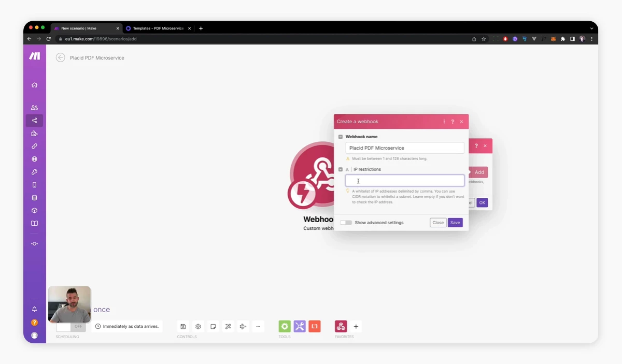Enable Show advanced settings switch

pos(346,223)
